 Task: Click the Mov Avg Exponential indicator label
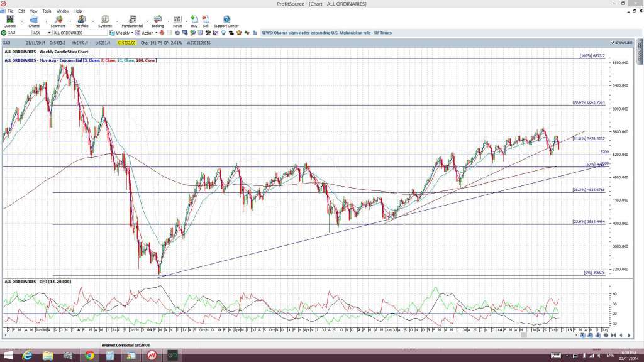click(x=80, y=60)
